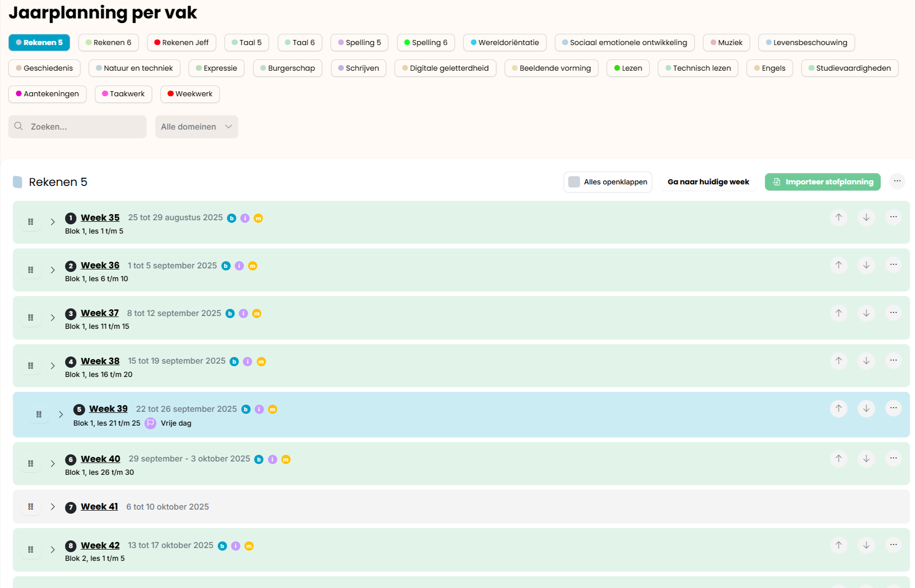Open the Alle domeinen dropdown
This screenshot has height=588, width=915.
[196, 127]
